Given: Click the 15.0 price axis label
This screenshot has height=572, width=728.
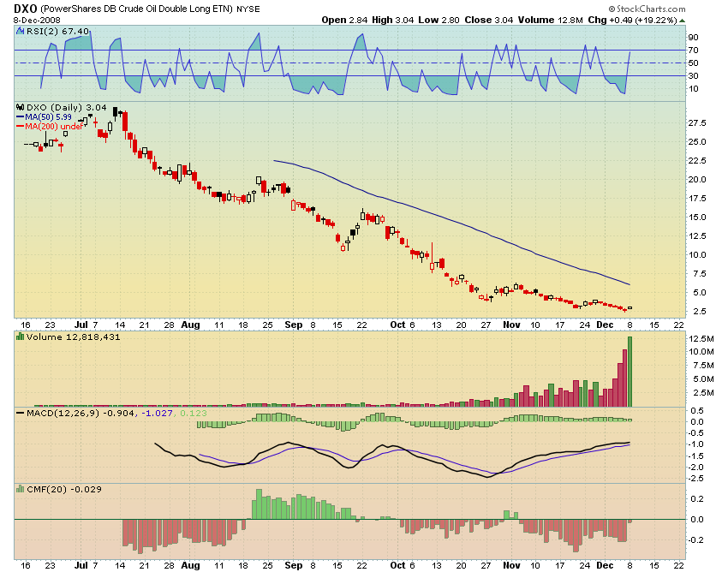Looking at the screenshot, I should [697, 217].
